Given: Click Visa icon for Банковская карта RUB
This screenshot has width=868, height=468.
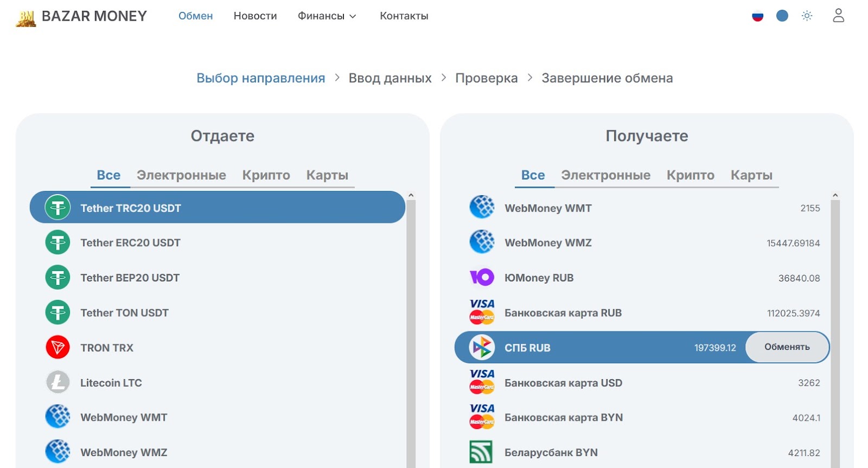Looking at the screenshot, I should [x=482, y=312].
